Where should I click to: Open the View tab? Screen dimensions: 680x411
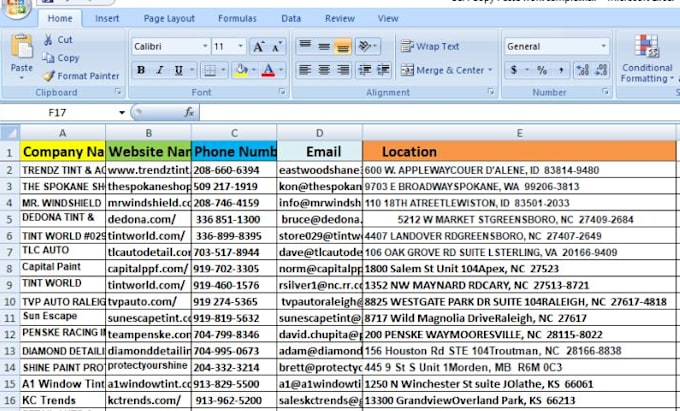pyautogui.click(x=388, y=19)
